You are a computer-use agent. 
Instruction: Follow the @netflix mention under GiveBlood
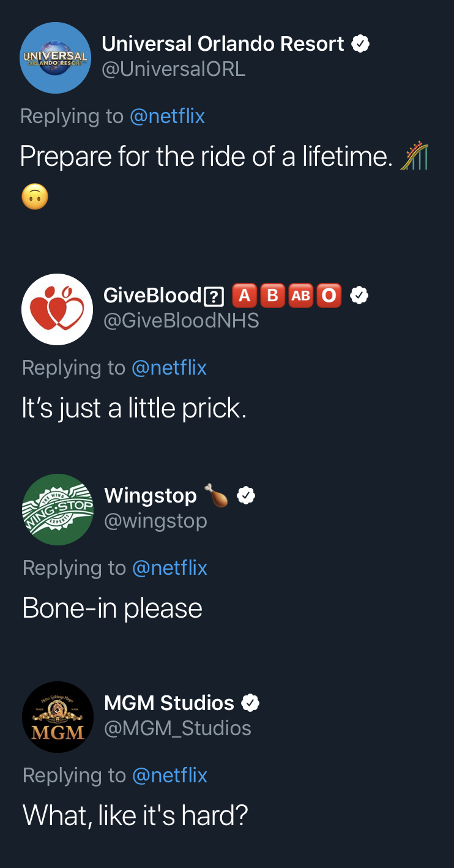tap(169, 367)
